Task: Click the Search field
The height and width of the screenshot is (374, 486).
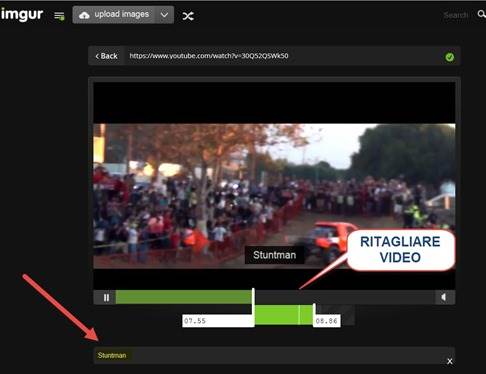Action: (456, 15)
